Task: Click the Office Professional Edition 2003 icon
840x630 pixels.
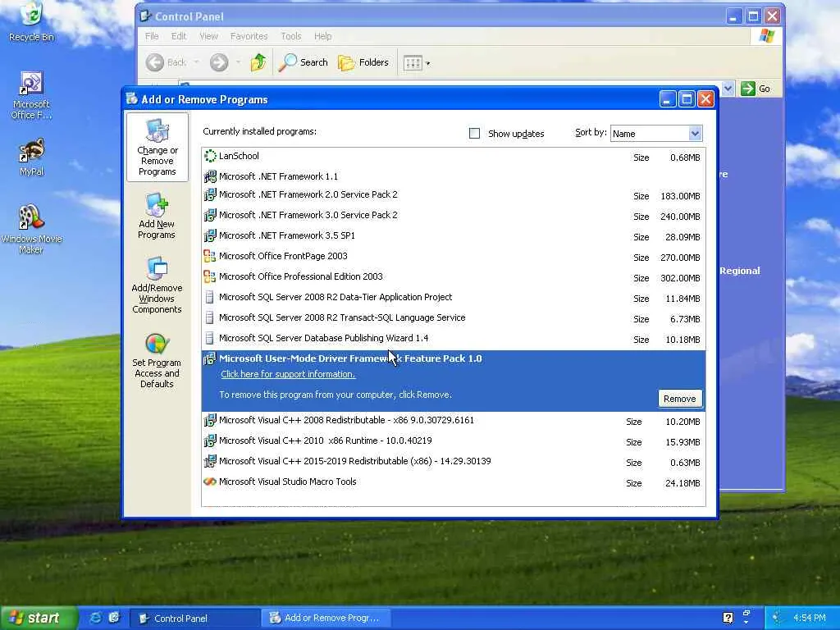Action: point(210,276)
